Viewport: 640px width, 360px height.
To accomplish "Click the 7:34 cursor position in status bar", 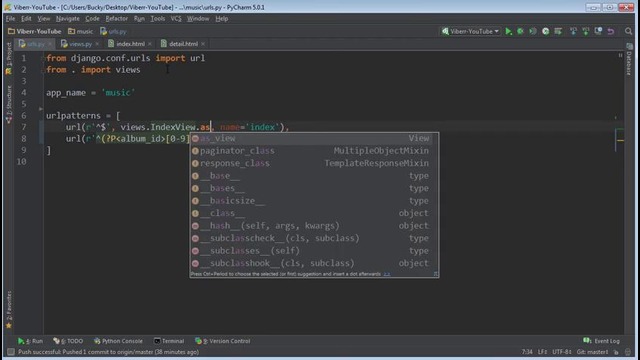I will coord(527,352).
